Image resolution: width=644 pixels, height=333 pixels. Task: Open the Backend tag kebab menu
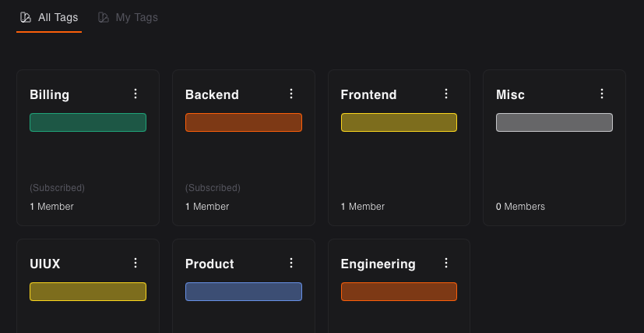(x=291, y=94)
